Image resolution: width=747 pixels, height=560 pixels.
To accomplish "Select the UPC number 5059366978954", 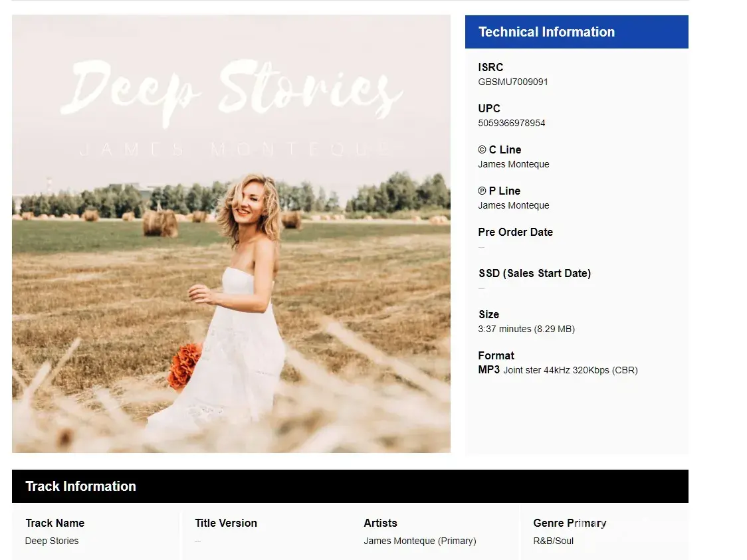I will point(511,124).
